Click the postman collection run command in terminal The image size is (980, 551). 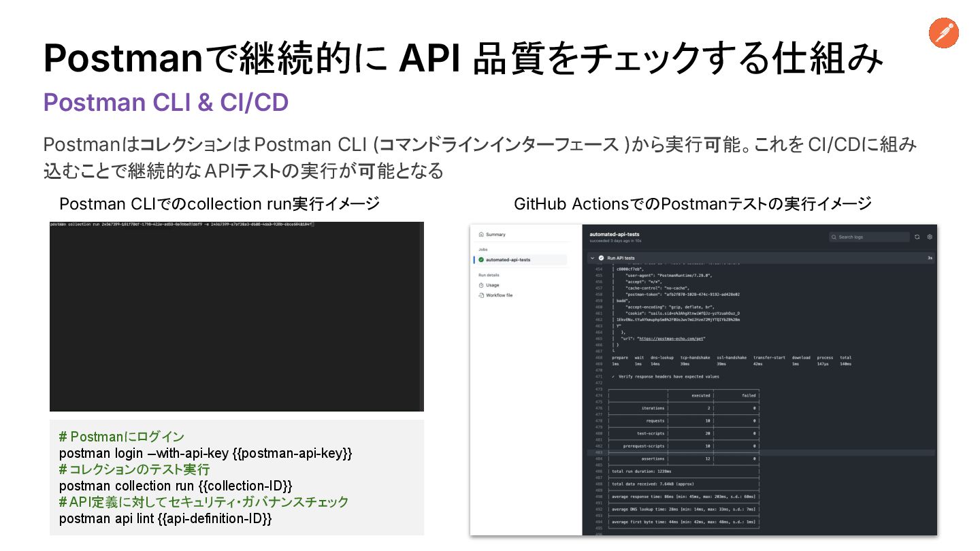pyautogui.click(x=182, y=224)
